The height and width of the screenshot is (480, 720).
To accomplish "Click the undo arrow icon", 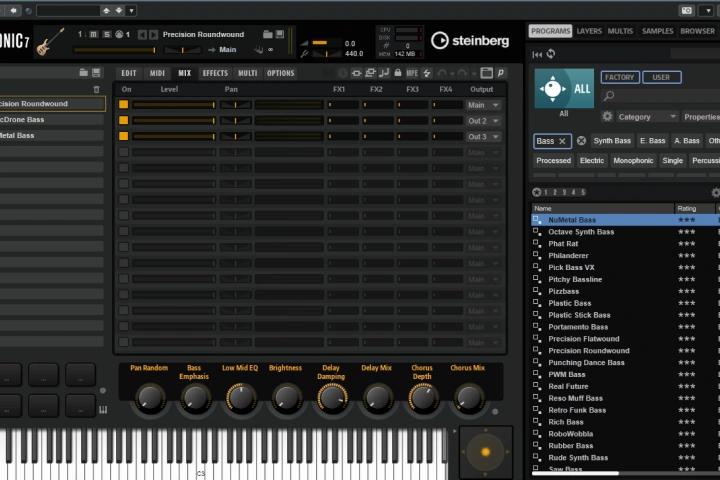I will point(442,73).
